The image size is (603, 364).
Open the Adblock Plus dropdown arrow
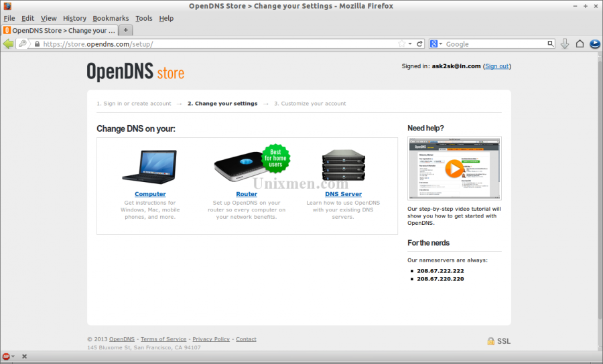pyautogui.click(x=13, y=357)
